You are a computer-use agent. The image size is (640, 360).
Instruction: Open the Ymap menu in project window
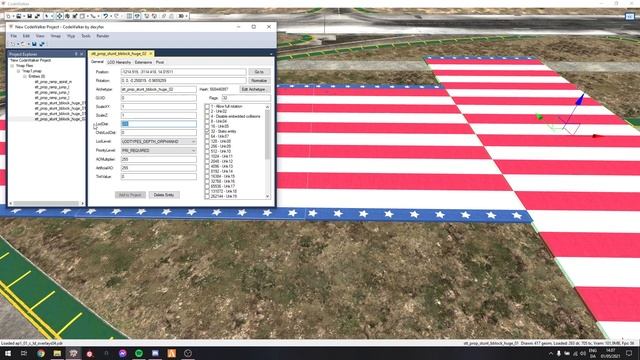[x=56, y=36]
